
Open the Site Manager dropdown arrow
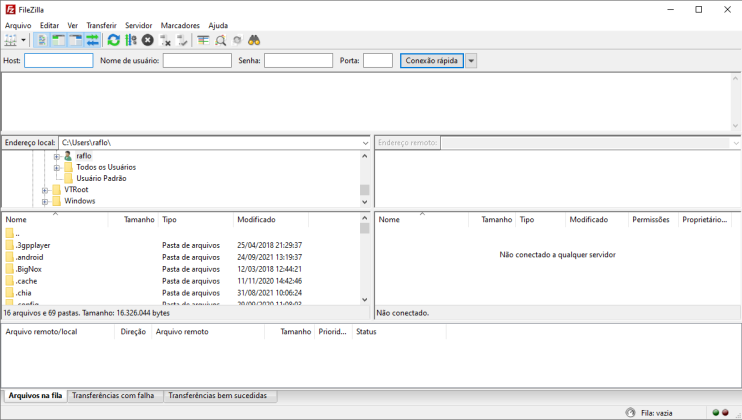pyautogui.click(x=23, y=41)
